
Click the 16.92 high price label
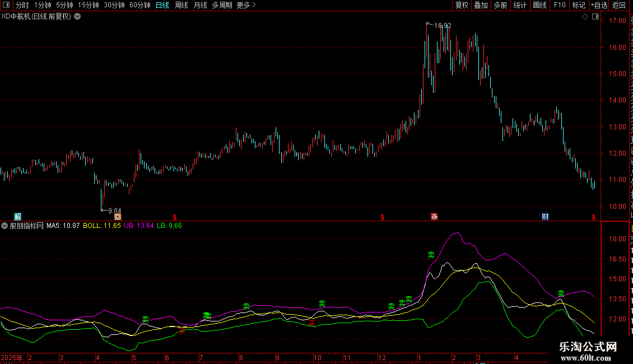pos(443,25)
